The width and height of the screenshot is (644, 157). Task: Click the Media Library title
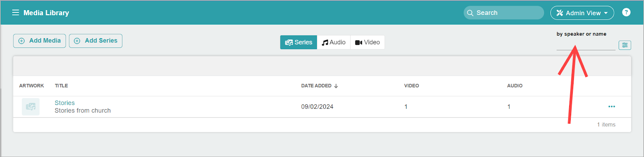tap(46, 13)
